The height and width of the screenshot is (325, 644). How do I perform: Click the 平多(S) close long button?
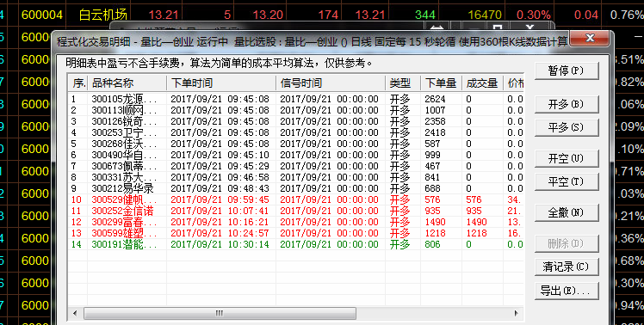pyautogui.click(x=567, y=127)
